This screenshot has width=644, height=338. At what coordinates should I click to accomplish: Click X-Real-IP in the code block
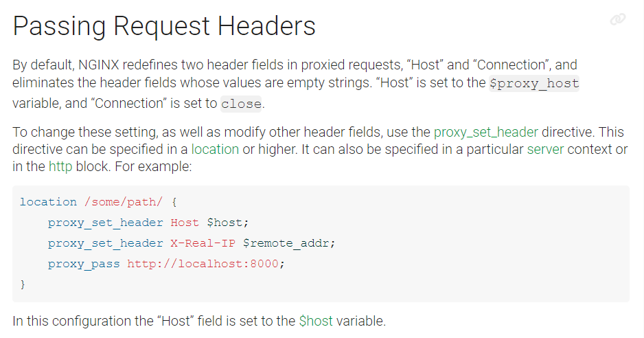pos(203,243)
